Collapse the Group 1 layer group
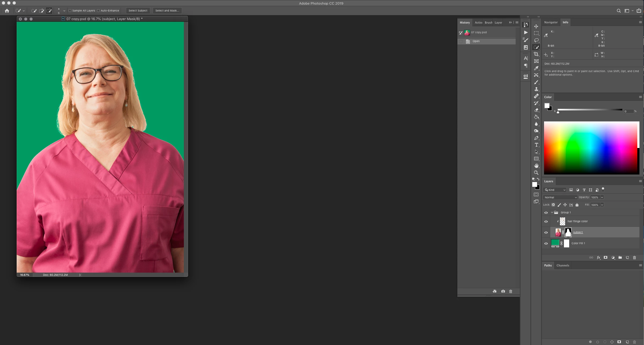This screenshot has height=345, width=644. (552, 212)
